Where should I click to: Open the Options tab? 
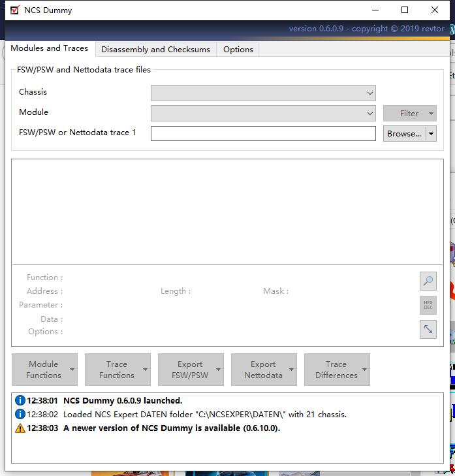(x=238, y=49)
